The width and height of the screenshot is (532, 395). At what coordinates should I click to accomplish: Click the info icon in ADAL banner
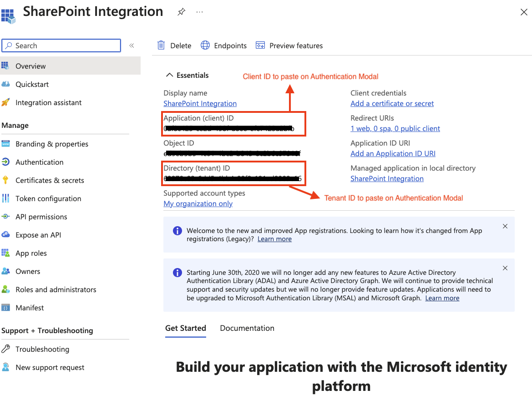(177, 273)
